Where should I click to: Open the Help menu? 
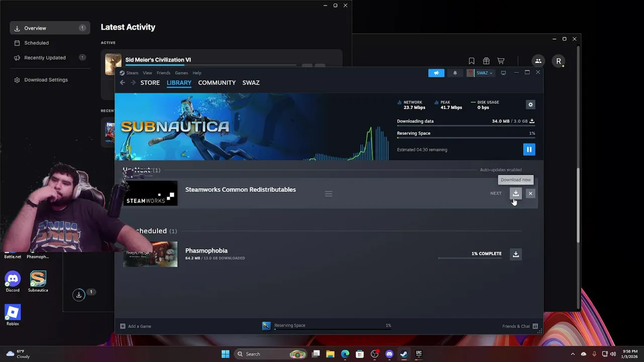pos(197,73)
